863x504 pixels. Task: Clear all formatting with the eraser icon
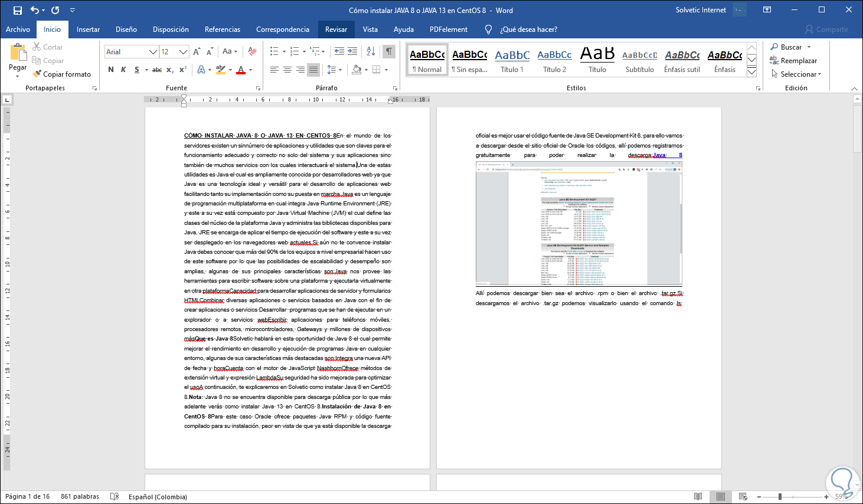(252, 51)
